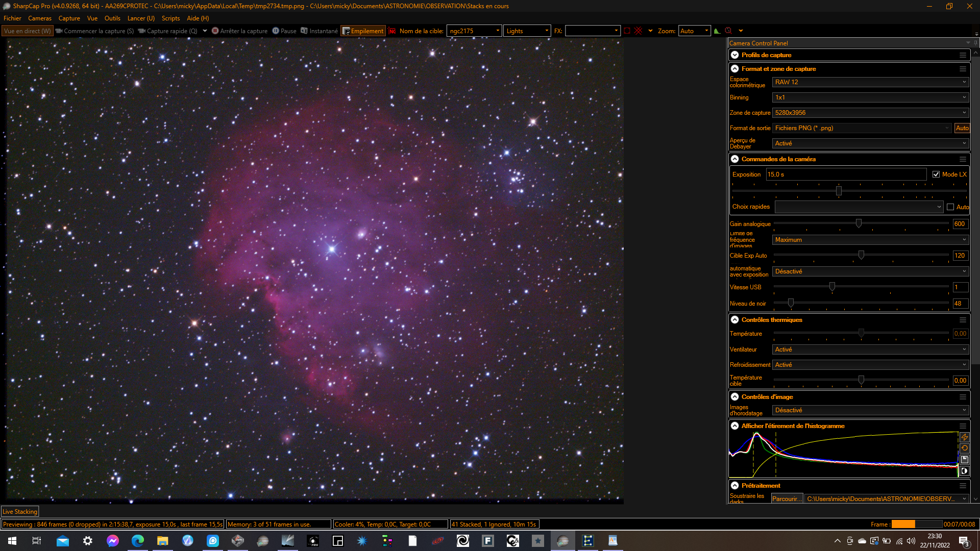Click the red square selection area icon
Image resolution: width=980 pixels, height=551 pixels.
(x=627, y=31)
